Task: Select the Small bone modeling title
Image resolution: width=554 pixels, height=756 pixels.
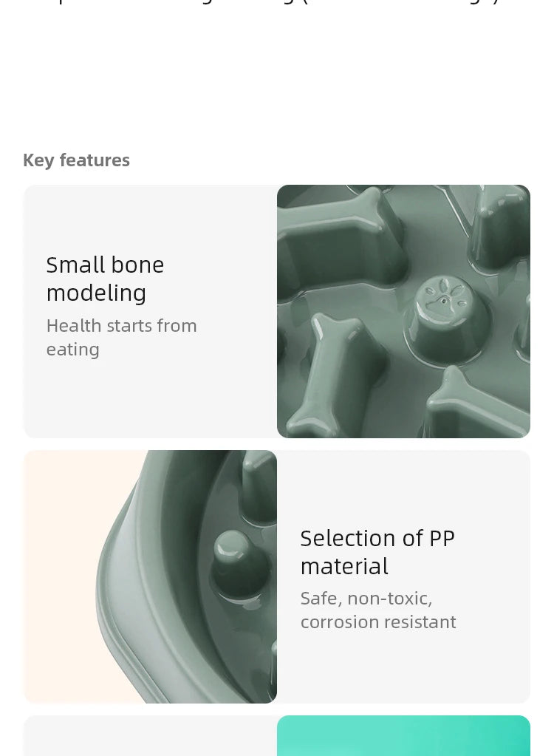Action: point(105,279)
